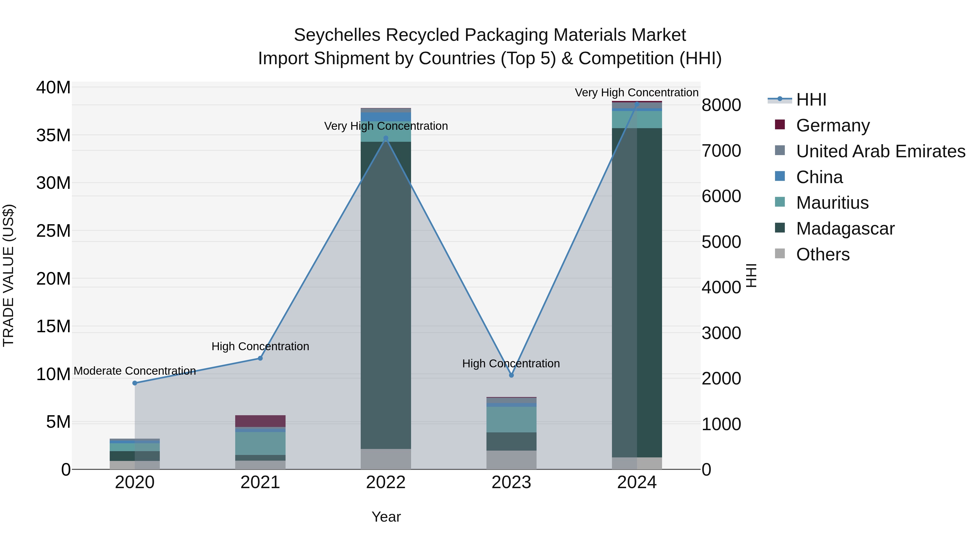980x551 pixels.
Task: Click the 2023 HHI data point
Action: pyautogui.click(x=511, y=375)
